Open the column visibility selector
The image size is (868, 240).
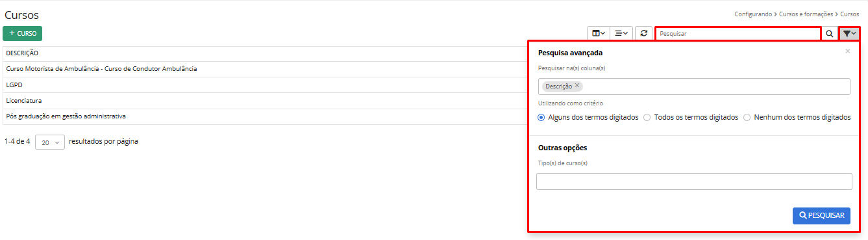click(x=599, y=33)
